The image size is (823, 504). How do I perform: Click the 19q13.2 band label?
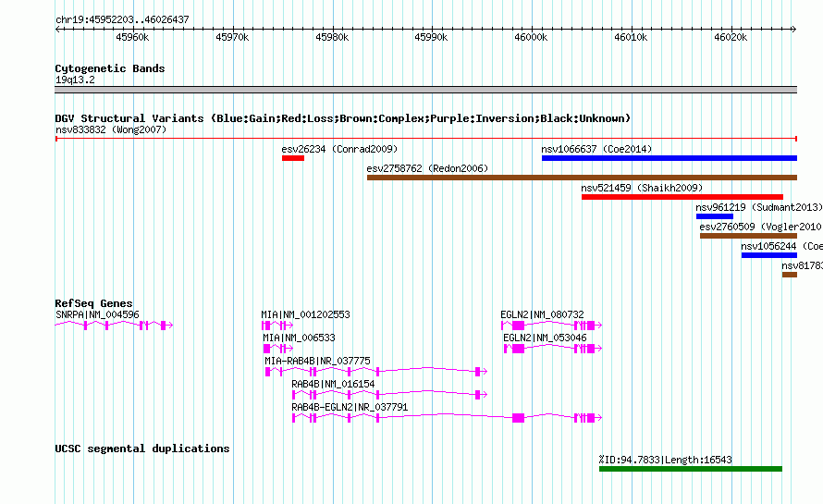click(x=75, y=80)
